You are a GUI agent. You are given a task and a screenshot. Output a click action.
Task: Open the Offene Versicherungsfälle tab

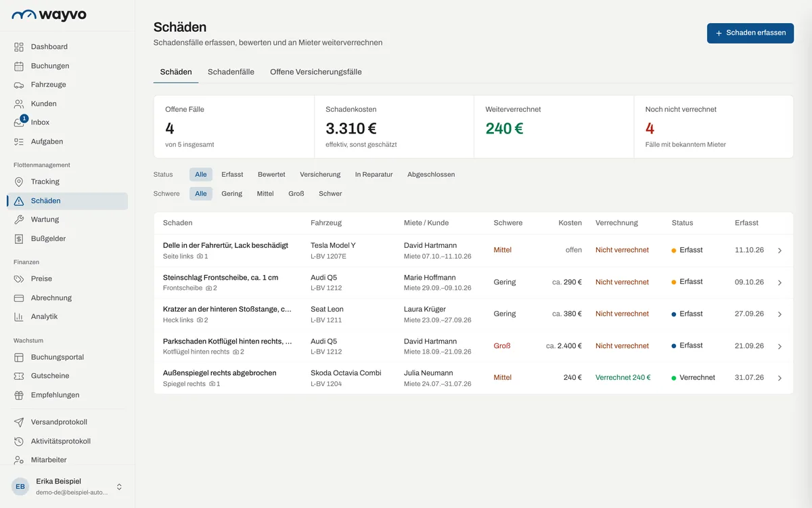click(315, 72)
